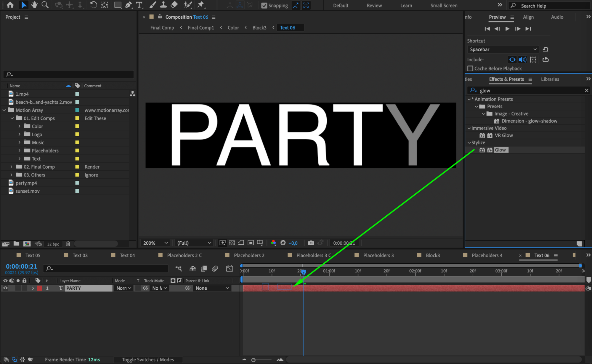Hide the PARTY layer using eye toggle

click(5, 288)
